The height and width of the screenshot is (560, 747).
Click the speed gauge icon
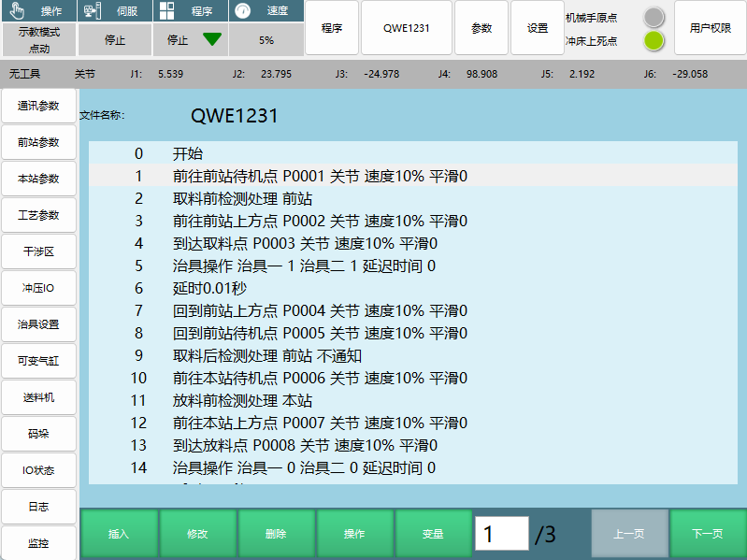coord(242,11)
